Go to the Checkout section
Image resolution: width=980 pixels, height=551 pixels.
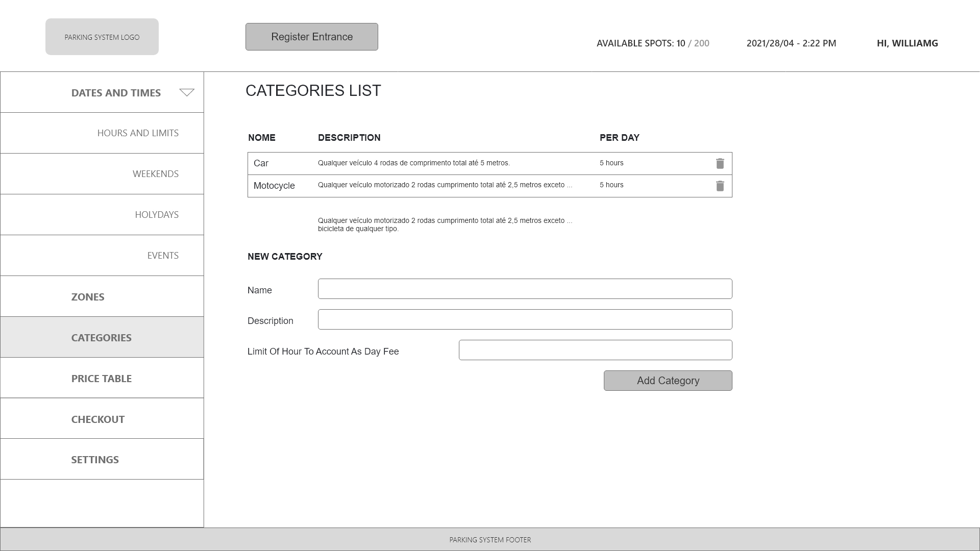pyautogui.click(x=102, y=419)
